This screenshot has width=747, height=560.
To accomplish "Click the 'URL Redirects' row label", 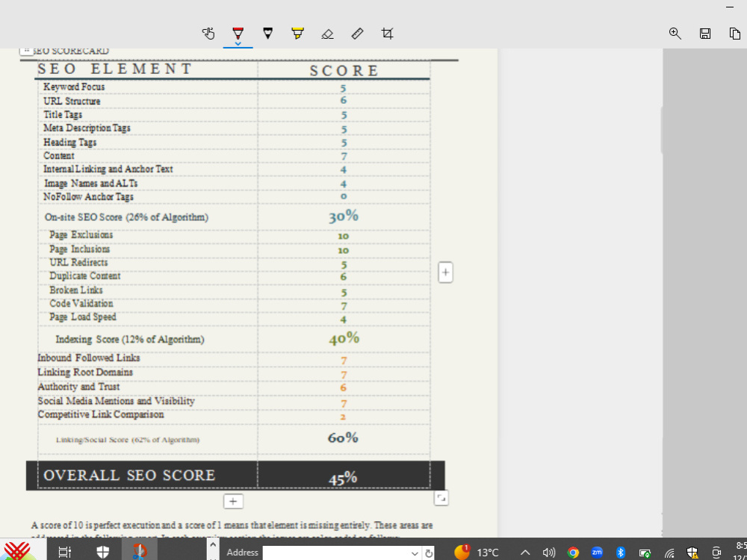I will coord(78,262).
